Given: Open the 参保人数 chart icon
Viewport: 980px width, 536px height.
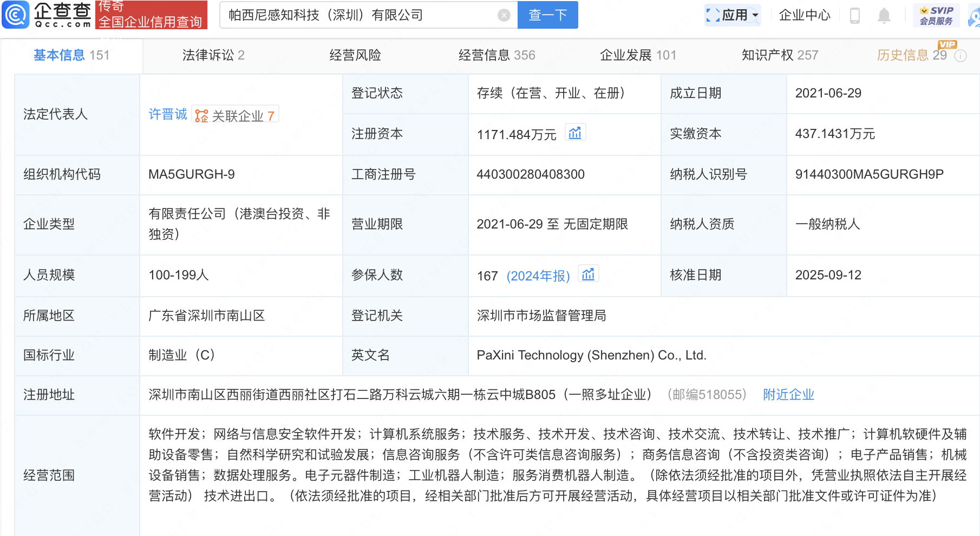Looking at the screenshot, I should pyautogui.click(x=588, y=274).
